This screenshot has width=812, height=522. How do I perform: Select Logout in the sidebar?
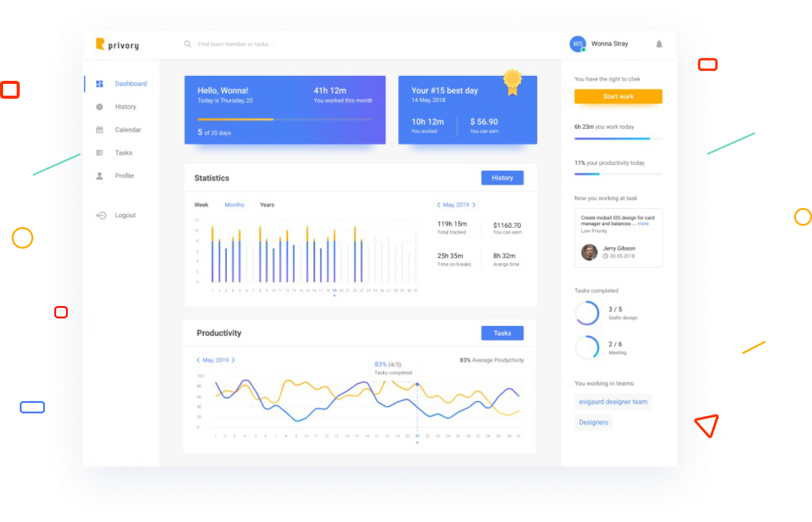[x=125, y=215]
